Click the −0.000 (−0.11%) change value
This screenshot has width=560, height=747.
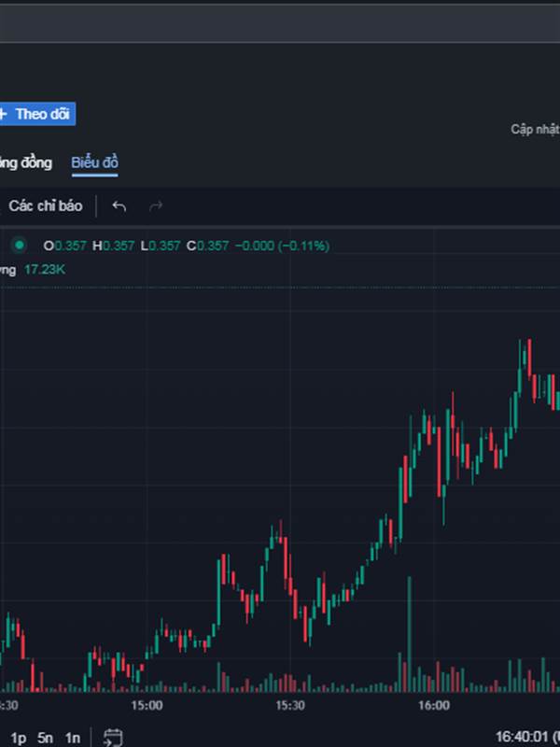282,246
